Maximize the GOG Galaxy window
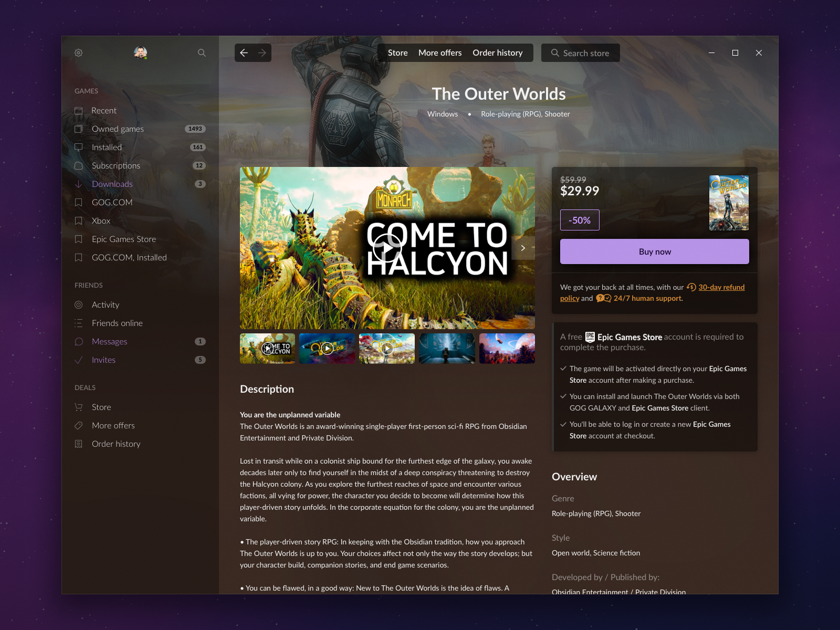The width and height of the screenshot is (840, 630). tap(735, 52)
